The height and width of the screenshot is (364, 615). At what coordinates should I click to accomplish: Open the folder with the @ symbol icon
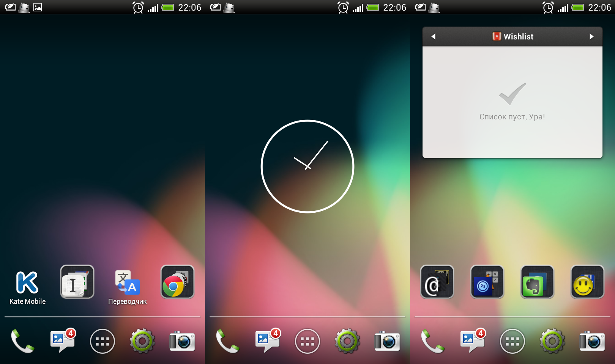437,282
